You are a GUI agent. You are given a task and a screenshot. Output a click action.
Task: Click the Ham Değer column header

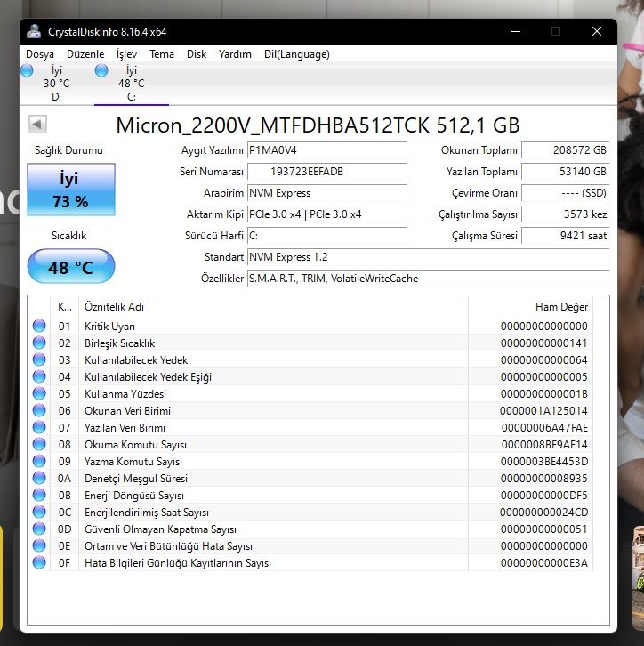pos(560,307)
